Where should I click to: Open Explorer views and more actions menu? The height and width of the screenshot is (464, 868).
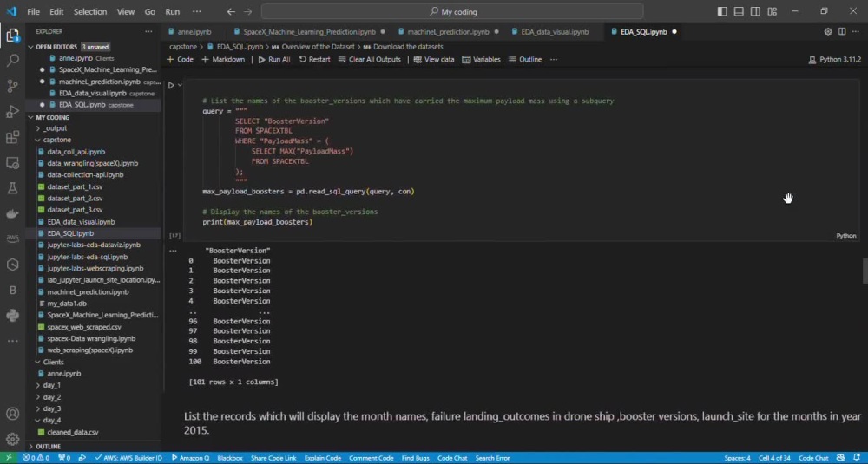click(148, 31)
